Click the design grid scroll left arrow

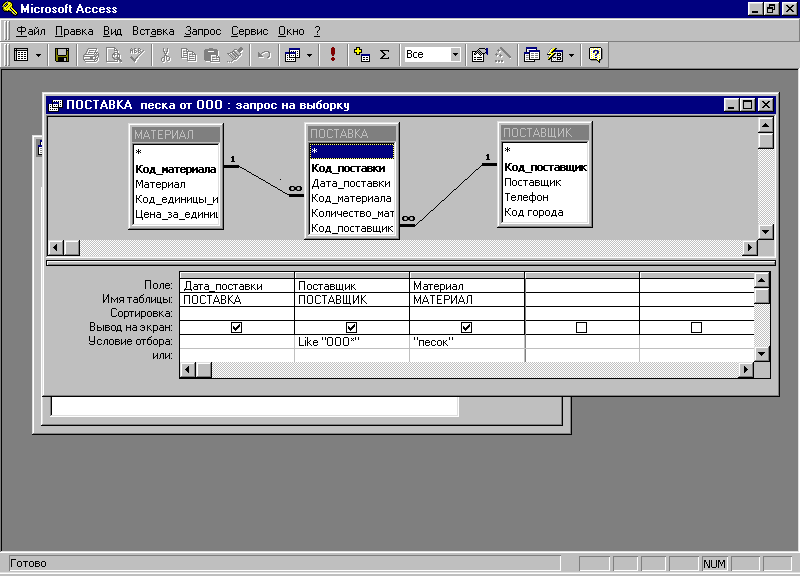pyautogui.click(x=187, y=369)
